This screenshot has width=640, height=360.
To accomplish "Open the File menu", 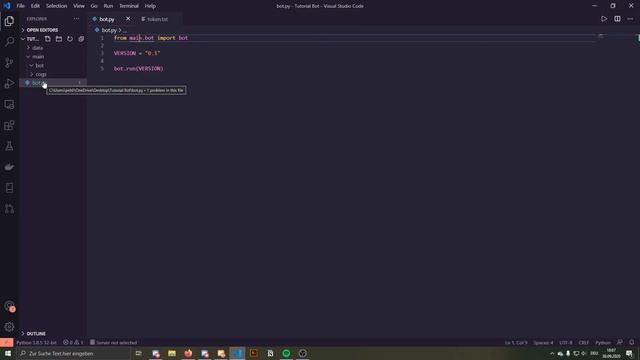I will 20,6.
